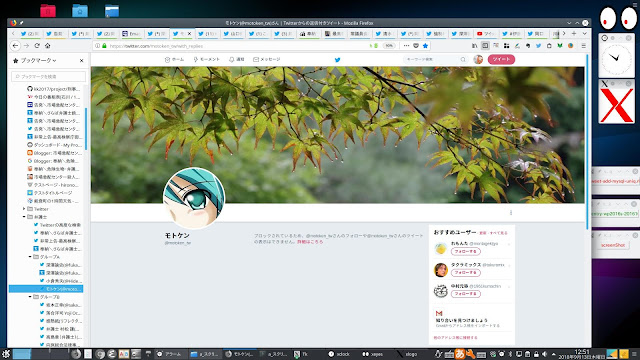Collapse the グループB bookmark folder
Viewport: 640px width, 360px height.
[30, 297]
